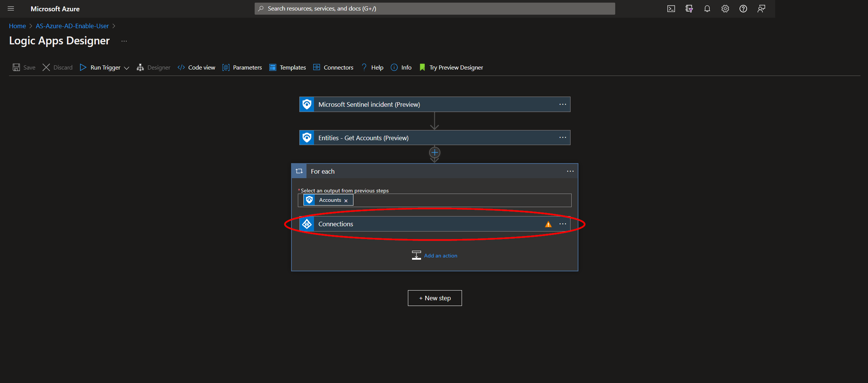Collapse the For each loop header

[435, 171]
